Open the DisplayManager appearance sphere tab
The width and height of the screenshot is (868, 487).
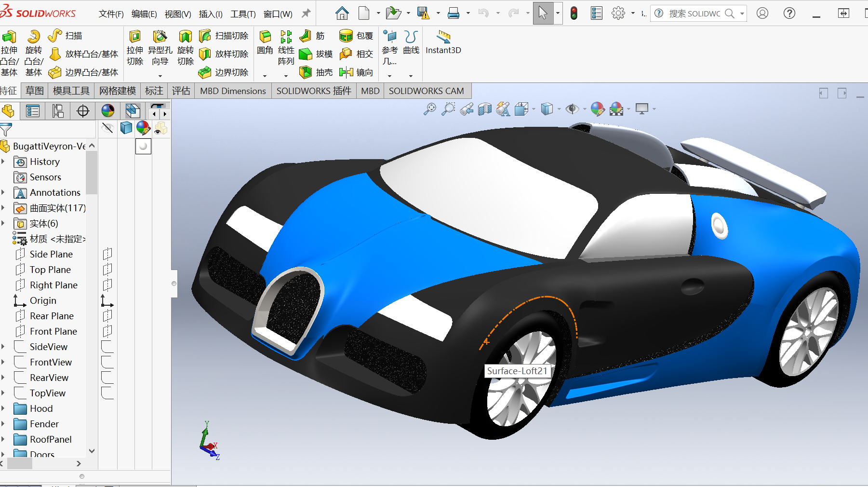click(108, 111)
